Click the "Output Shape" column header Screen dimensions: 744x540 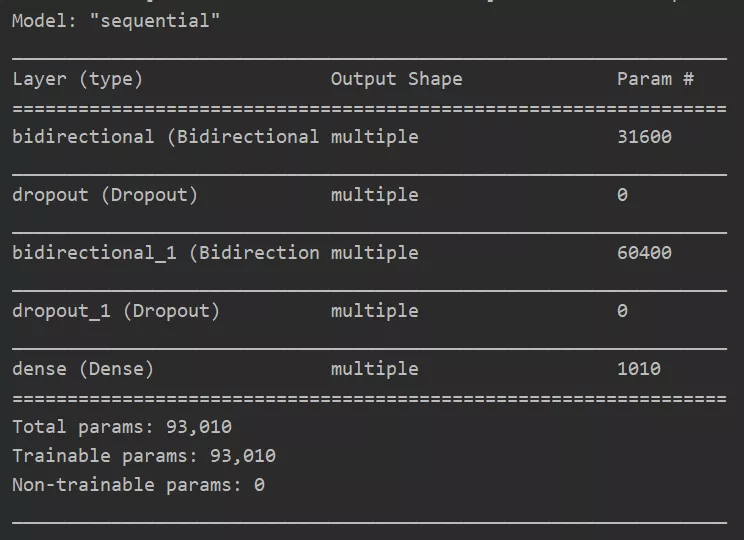[397, 79]
